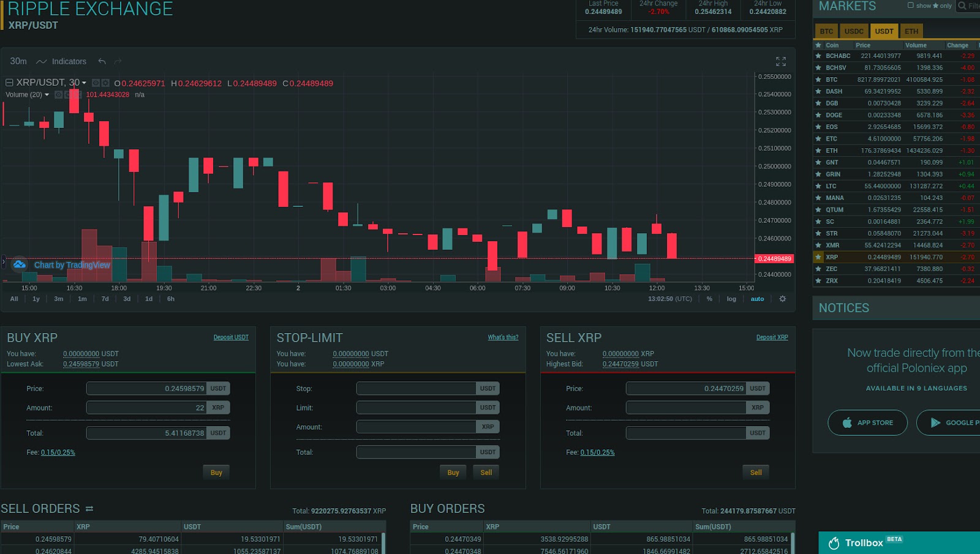The width and height of the screenshot is (980, 554).
Task: Click Sell in the Stop-Limit panel
Action: coord(486,473)
